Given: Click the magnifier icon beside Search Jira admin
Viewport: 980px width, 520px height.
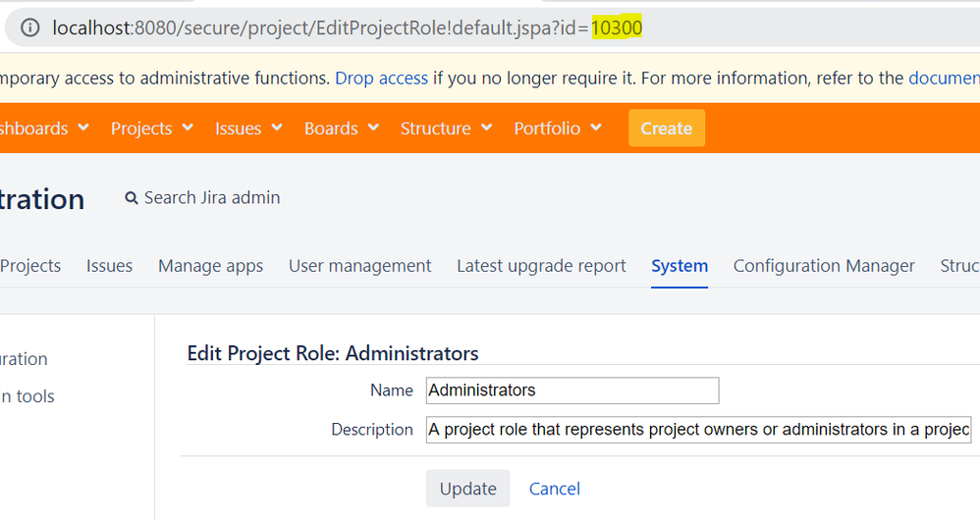Looking at the screenshot, I should tap(132, 198).
